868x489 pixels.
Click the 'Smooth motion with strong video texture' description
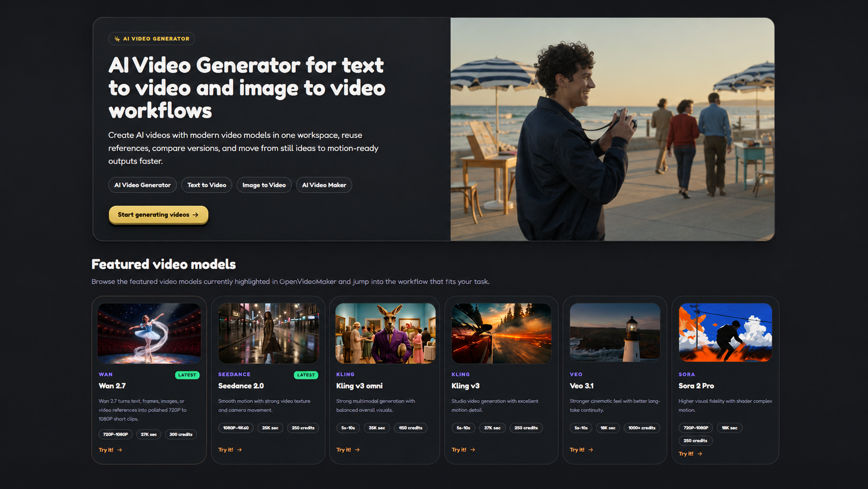264,406
